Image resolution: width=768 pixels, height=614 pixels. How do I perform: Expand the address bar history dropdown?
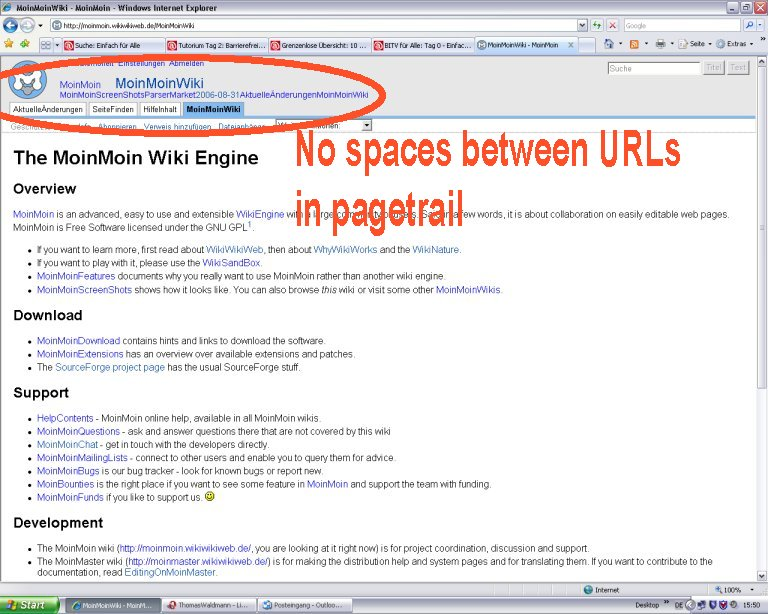point(582,25)
